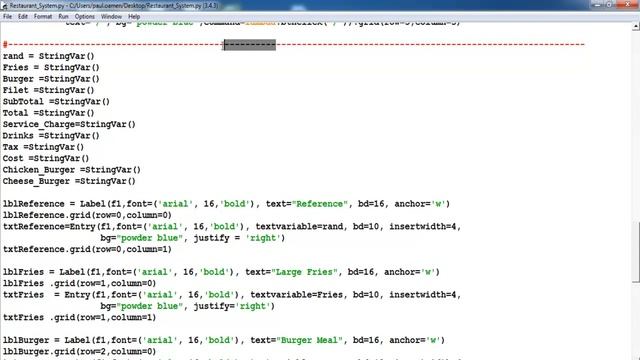Open the File menu
Viewport: 640px width, 360px height.
[7, 17]
